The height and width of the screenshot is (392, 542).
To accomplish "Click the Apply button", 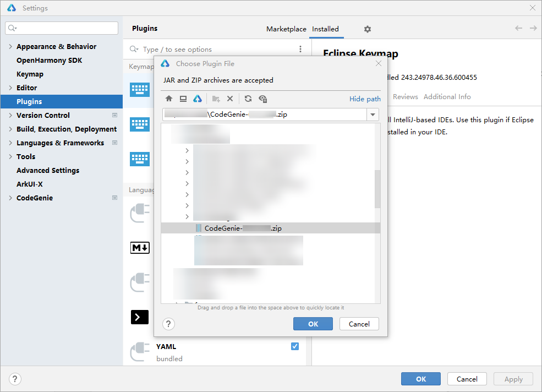I will [513, 379].
